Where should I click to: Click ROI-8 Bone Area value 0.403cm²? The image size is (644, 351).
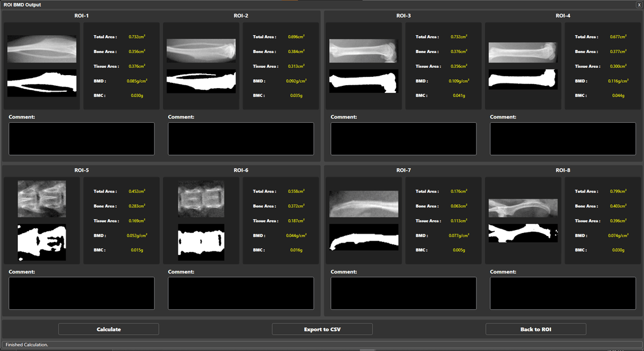[618, 206]
